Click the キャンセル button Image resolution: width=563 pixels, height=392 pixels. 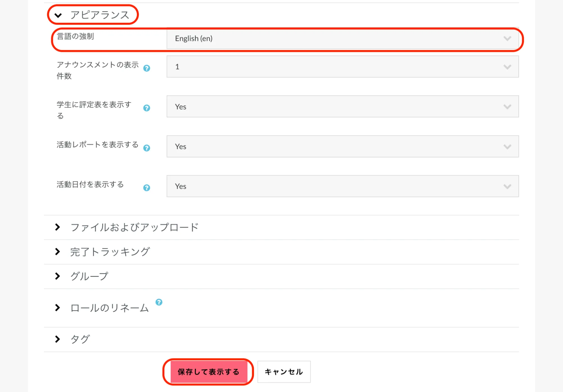coord(284,372)
